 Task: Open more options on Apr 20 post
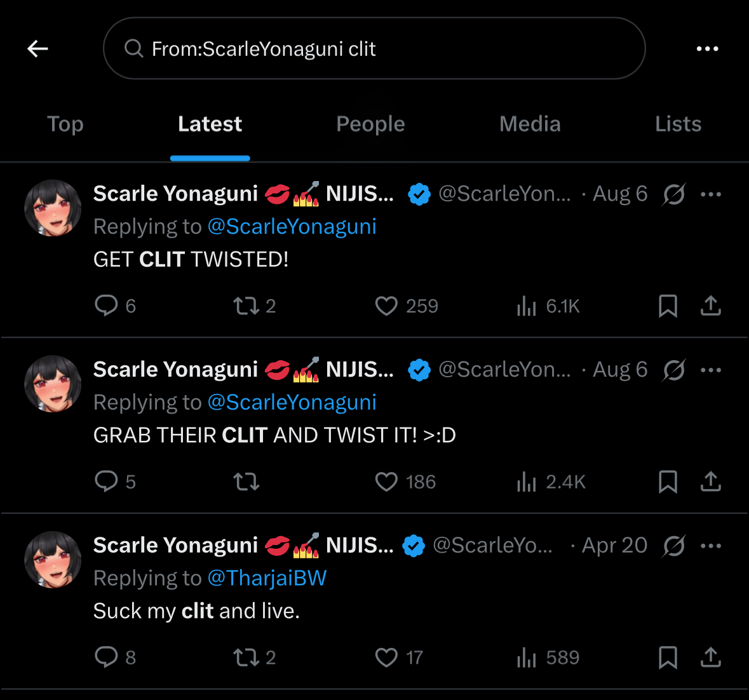(x=711, y=546)
